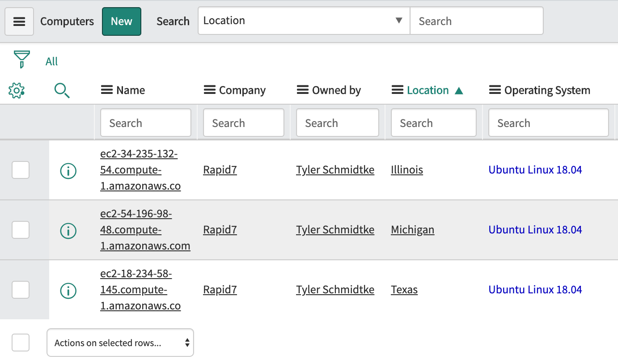618x364 pixels.
Task: Open the hamburger list controls menu
Action: click(x=19, y=21)
